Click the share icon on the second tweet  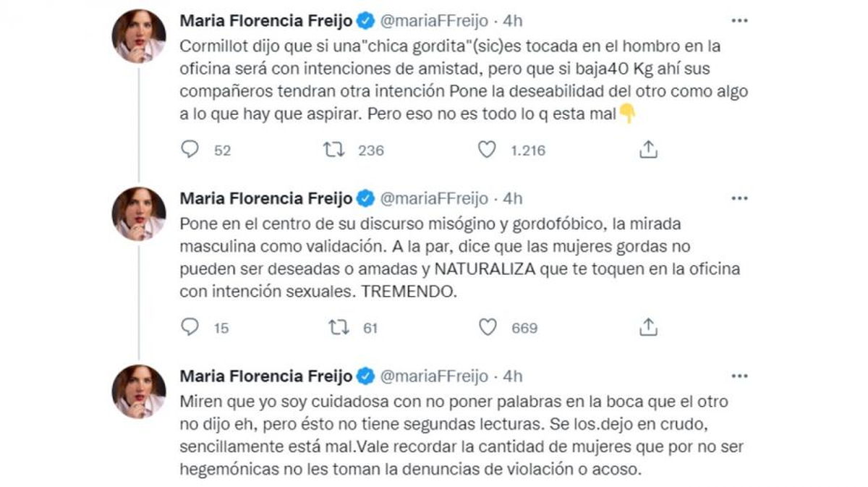648,327
